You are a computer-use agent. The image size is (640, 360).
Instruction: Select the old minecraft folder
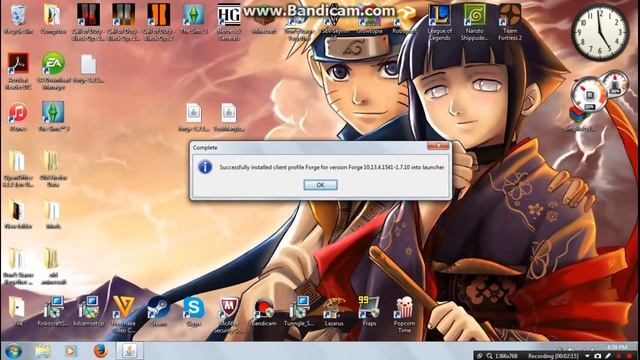[x=53, y=267]
